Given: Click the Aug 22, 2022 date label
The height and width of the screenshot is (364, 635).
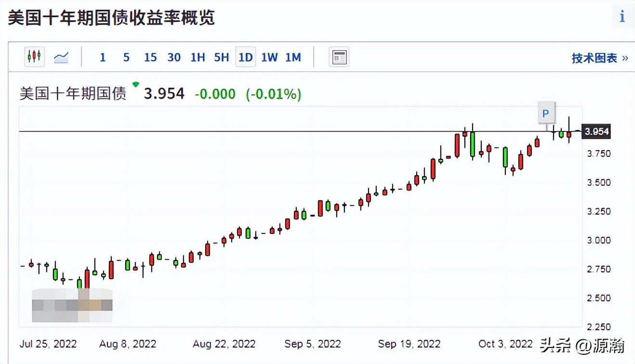Looking at the screenshot, I should [224, 344].
